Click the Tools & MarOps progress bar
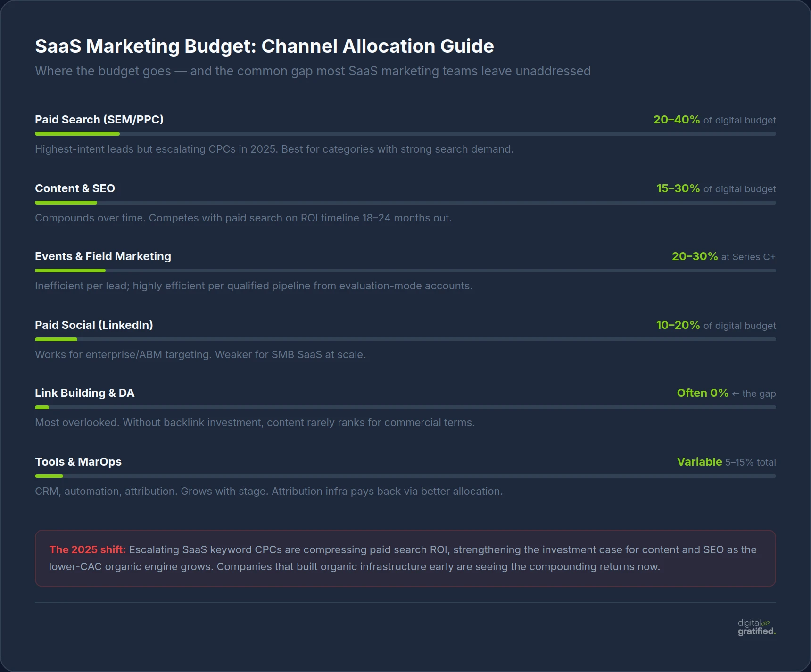This screenshot has width=811, height=672. click(x=405, y=476)
